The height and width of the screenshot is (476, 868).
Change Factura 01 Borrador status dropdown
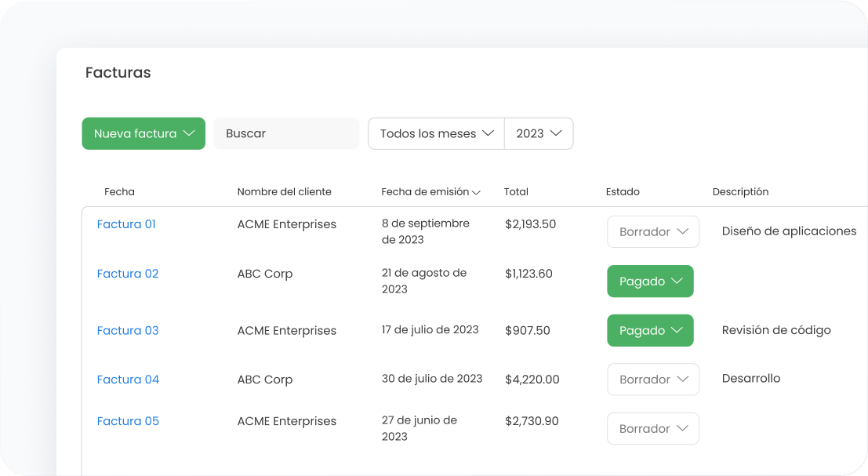tap(653, 232)
